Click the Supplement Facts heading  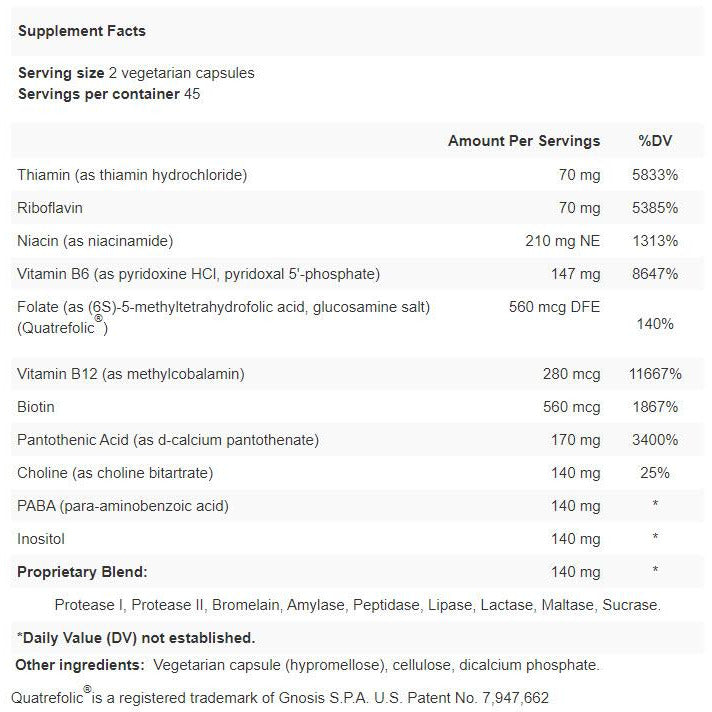tap(82, 31)
